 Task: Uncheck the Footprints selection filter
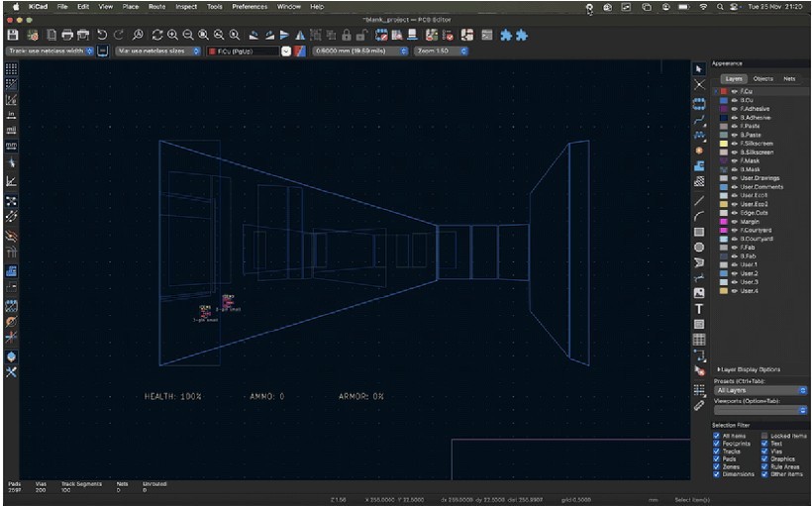click(x=717, y=444)
